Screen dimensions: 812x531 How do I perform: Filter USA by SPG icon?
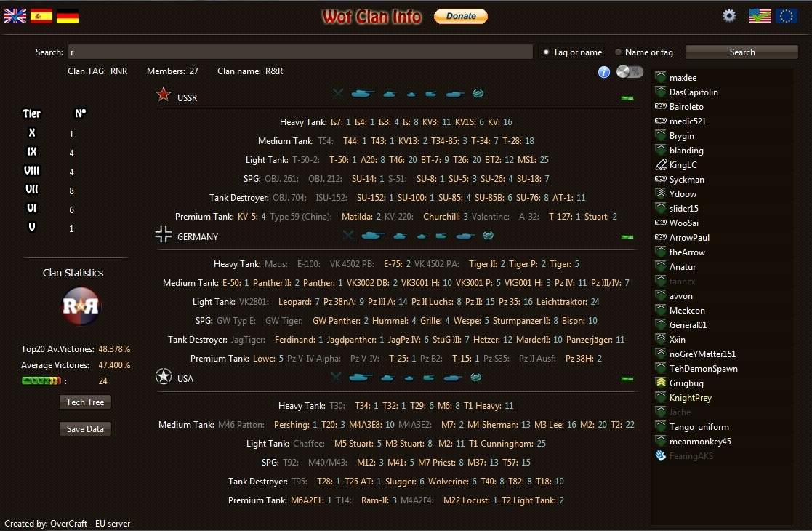click(428, 378)
